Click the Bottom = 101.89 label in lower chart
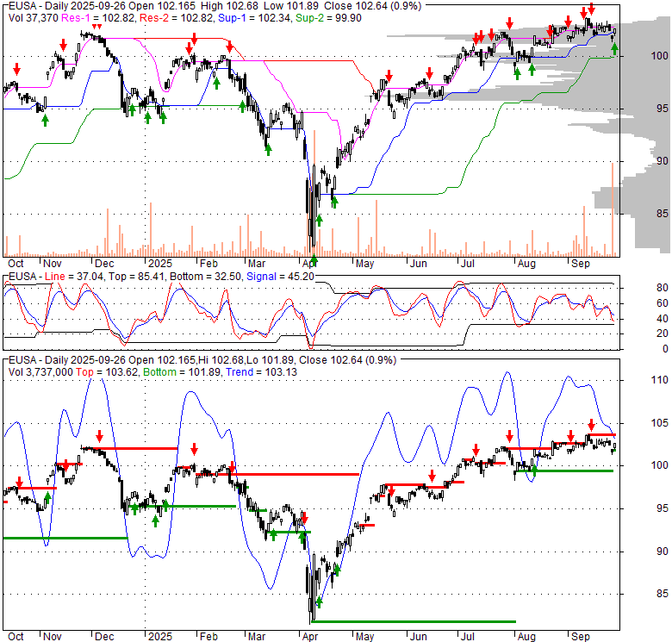The width and height of the screenshot is (672, 642). (x=182, y=372)
